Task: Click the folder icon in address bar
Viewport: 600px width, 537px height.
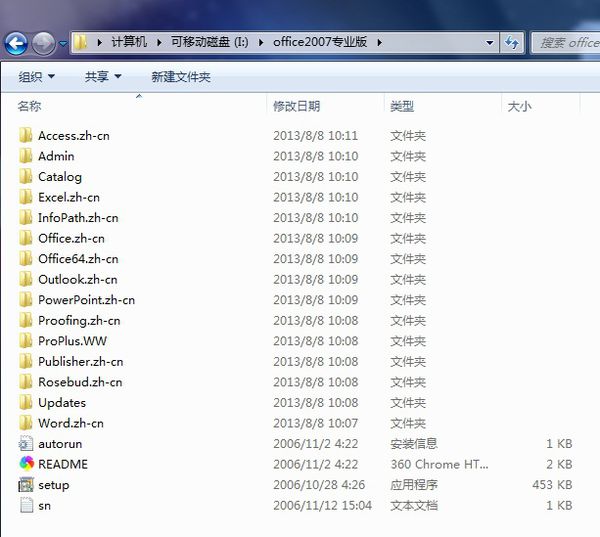Action: pos(81,42)
